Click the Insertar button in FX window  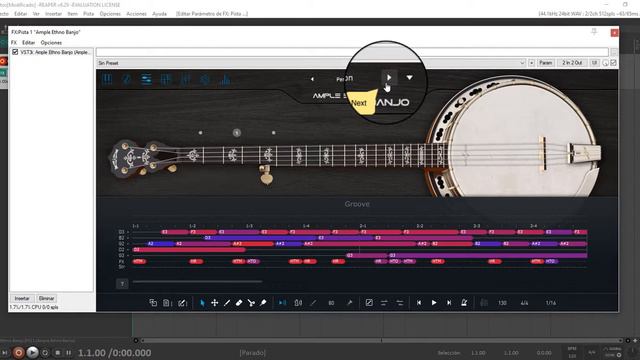[22, 298]
